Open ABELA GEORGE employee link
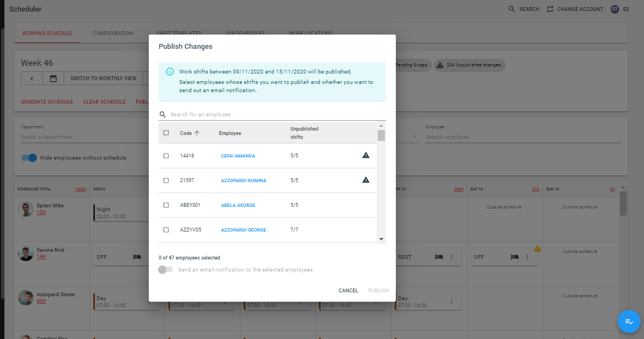This screenshot has width=644, height=339. click(238, 205)
